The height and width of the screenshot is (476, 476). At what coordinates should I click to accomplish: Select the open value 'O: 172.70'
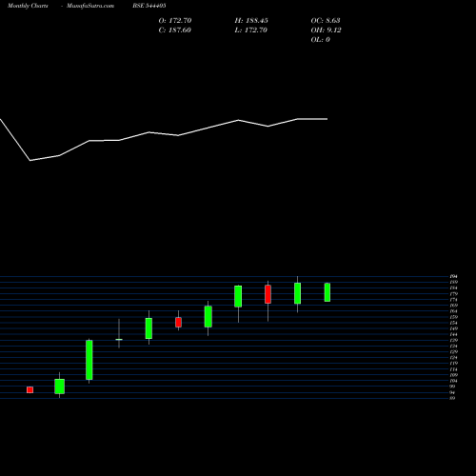[175, 20]
